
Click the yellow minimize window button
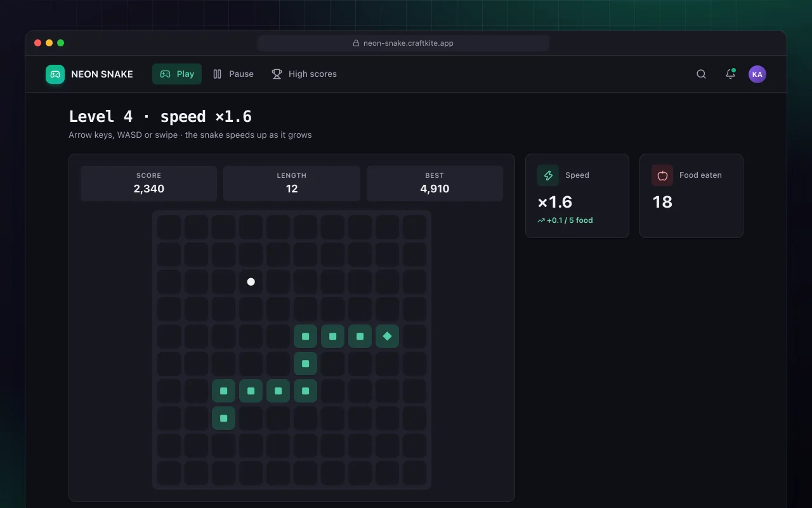click(49, 43)
